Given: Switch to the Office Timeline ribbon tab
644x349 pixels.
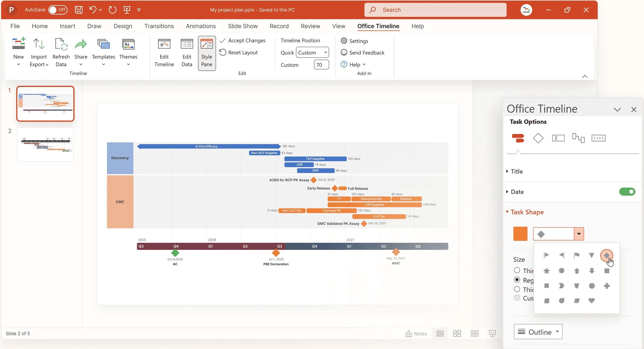Looking at the screenshot, I should point(378,26).
